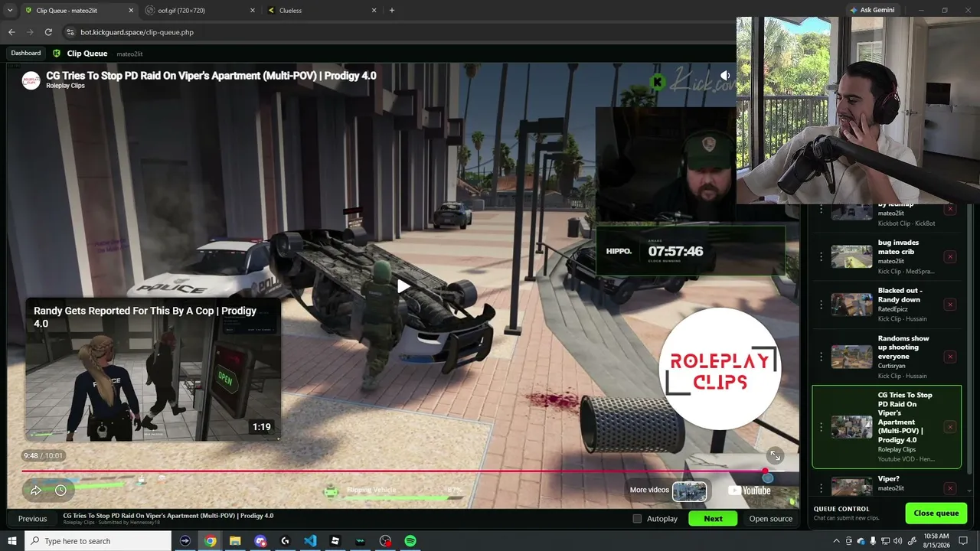This screenshot has height=551, width=980.
Task: Close the 'Clip Queue - mateo2lit' tab
Action: coord(131,11)
